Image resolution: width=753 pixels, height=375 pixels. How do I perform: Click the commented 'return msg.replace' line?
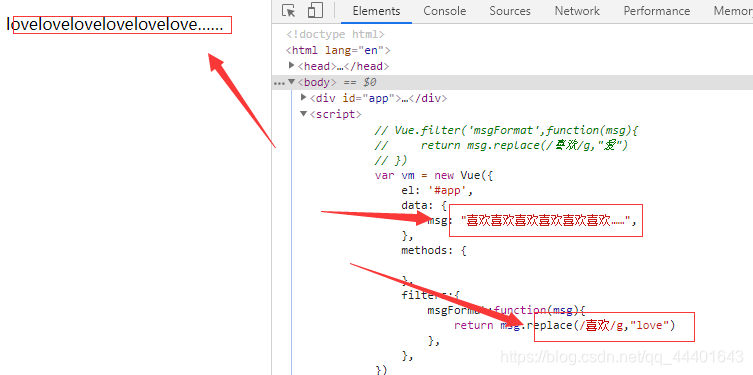(x=501, y=145)
